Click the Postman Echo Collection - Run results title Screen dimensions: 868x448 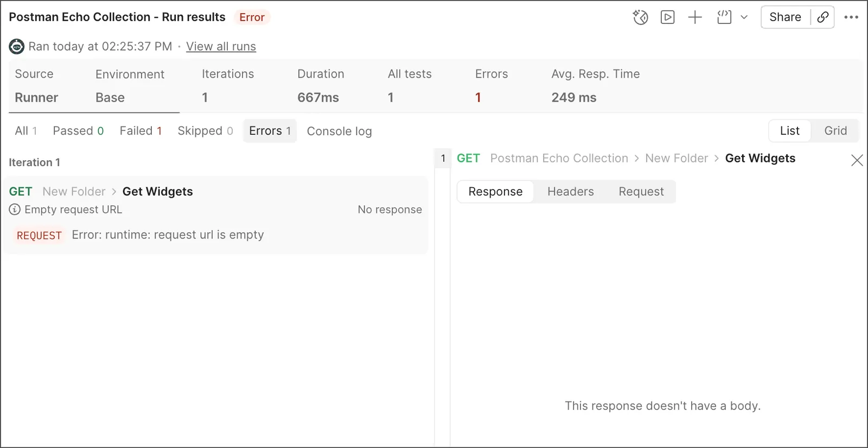pos(117,17)
